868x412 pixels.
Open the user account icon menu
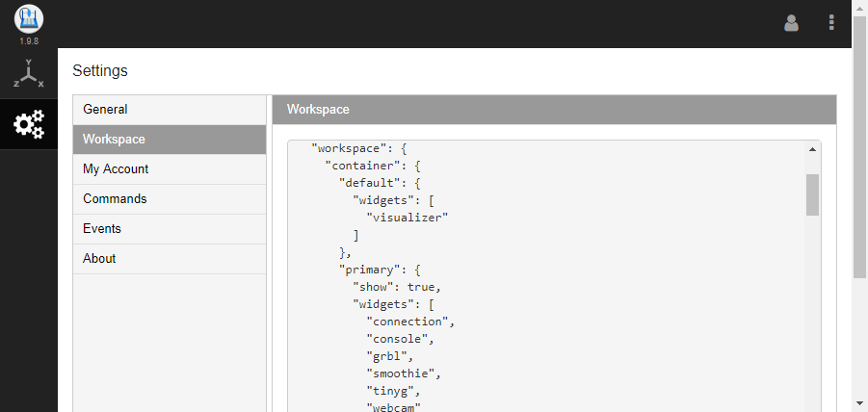click(x=792, y=23)
